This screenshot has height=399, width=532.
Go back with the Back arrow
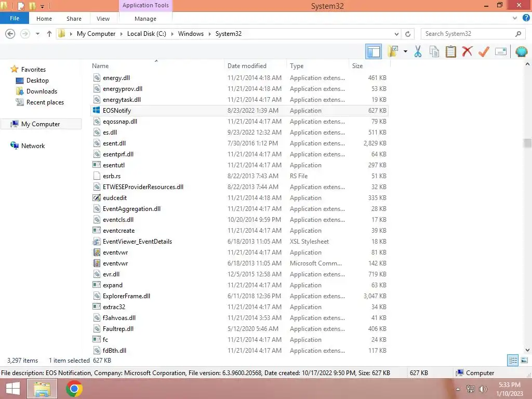[x=10, y=34]
